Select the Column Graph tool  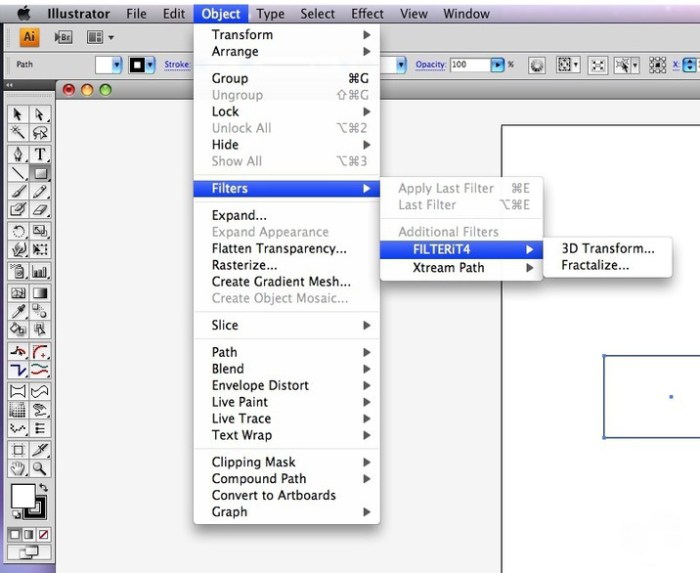(x=40, y=271)
